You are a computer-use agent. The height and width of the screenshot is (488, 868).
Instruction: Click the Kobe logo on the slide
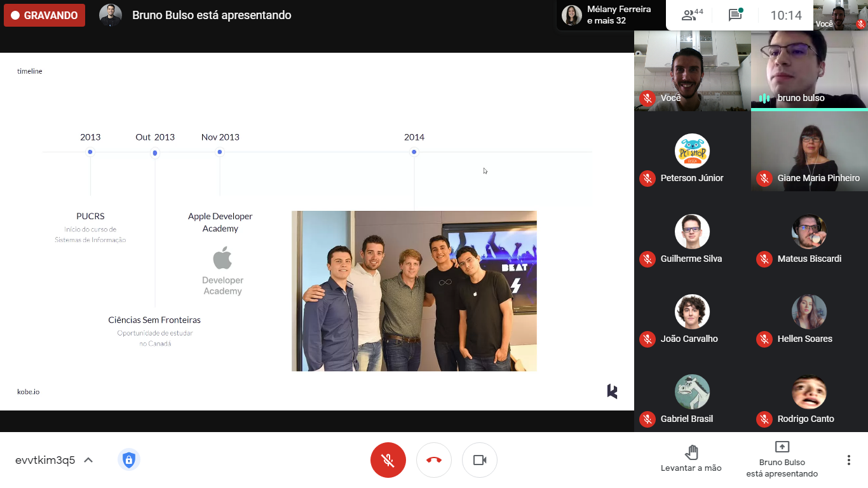[x=612, y=391]
